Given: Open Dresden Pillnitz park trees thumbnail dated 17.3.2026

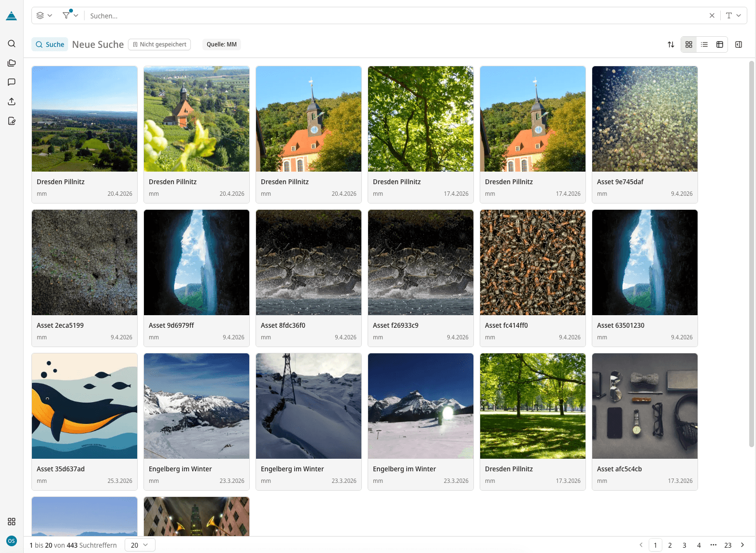Looking at the screenshot, I should tap(533, 406).
